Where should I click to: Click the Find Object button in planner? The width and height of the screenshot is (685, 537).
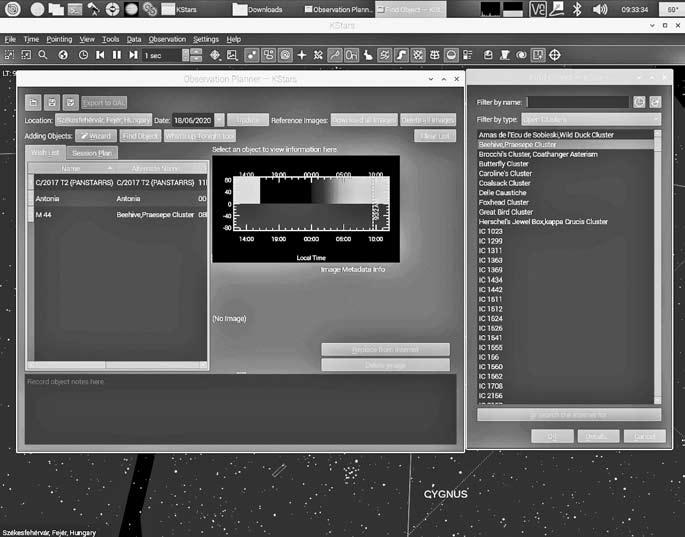pyautogui.click(x=140, y=136)
